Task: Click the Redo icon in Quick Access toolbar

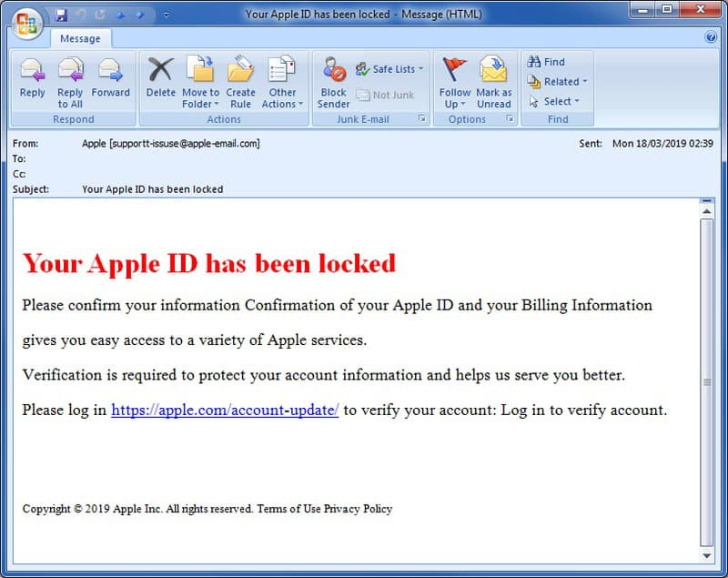Action: pyautogui.click(x=100, y=15)
